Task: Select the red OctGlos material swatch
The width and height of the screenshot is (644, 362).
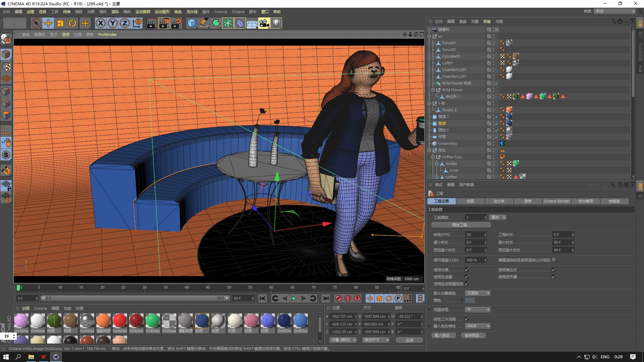Action: [119, 321]
